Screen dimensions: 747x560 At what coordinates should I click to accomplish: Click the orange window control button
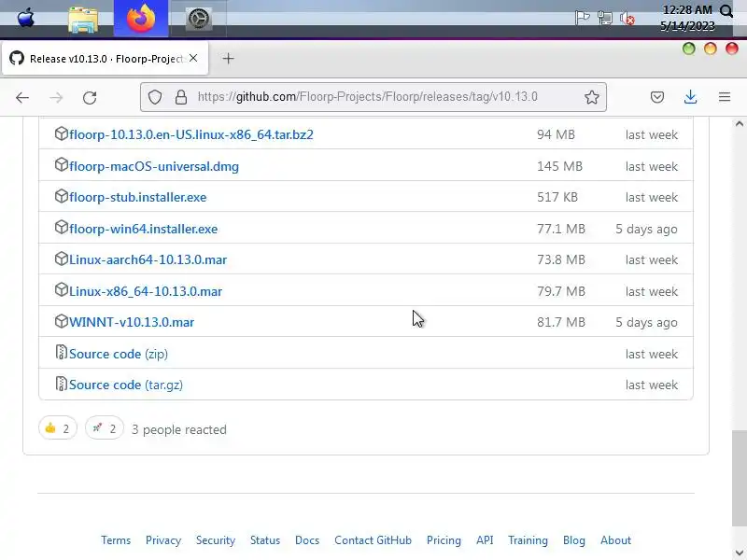pyautogui.click(x=711, y=49)
